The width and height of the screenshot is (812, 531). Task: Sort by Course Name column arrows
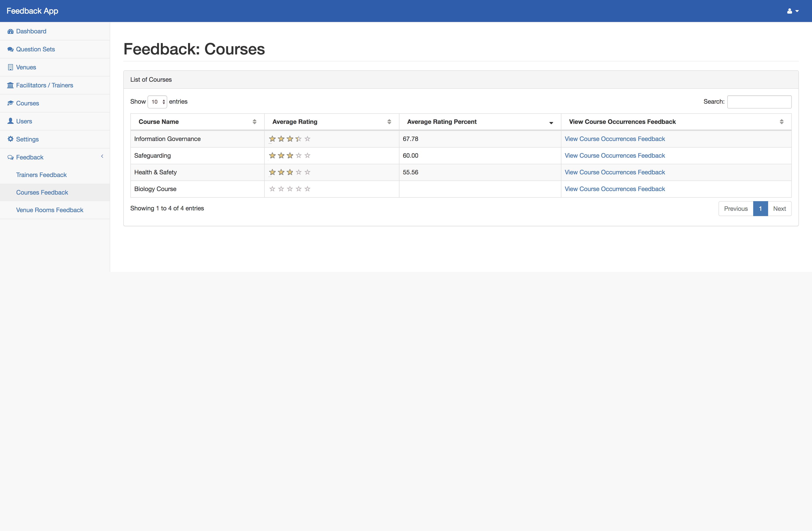pyautogui.click(x=255, y=122)
